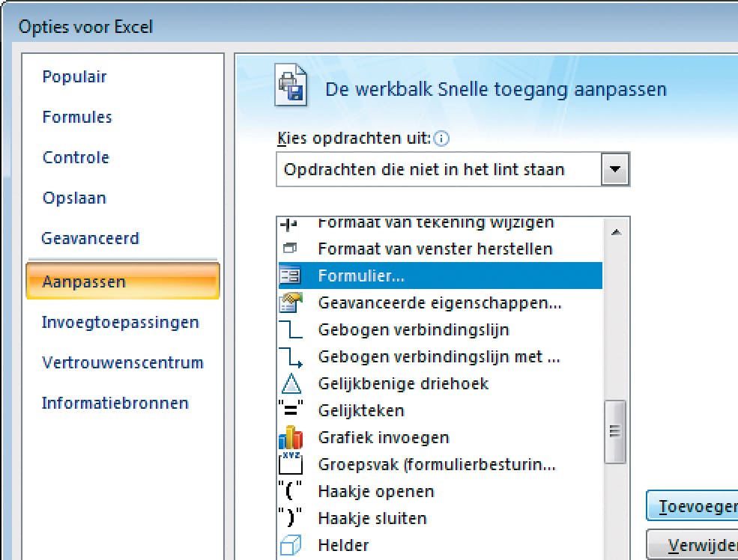Click the command list scrollbar thumb
This screenshot has height=560, width=738.
(x=615, y=432)
